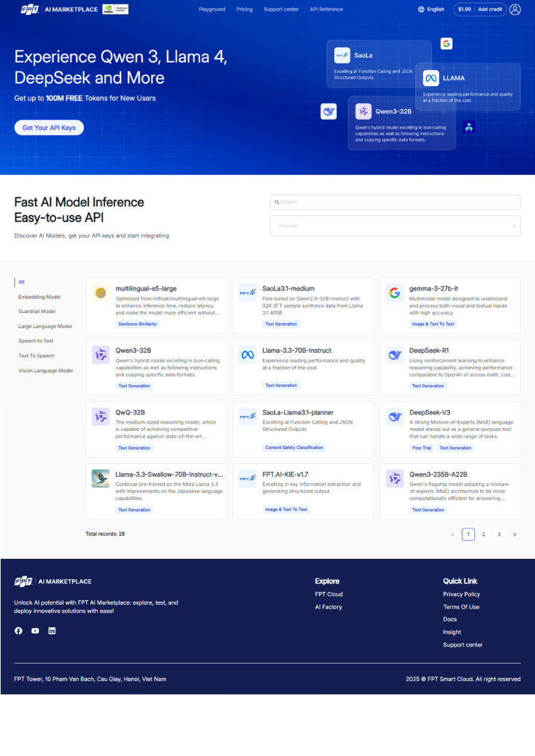Click the FPT AI Marketplace header logo

(59, 9)
